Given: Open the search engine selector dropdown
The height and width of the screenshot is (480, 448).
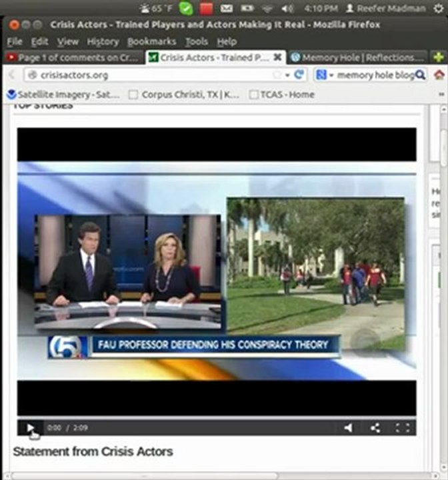Looking at the screenshot, I should point(324,75).
